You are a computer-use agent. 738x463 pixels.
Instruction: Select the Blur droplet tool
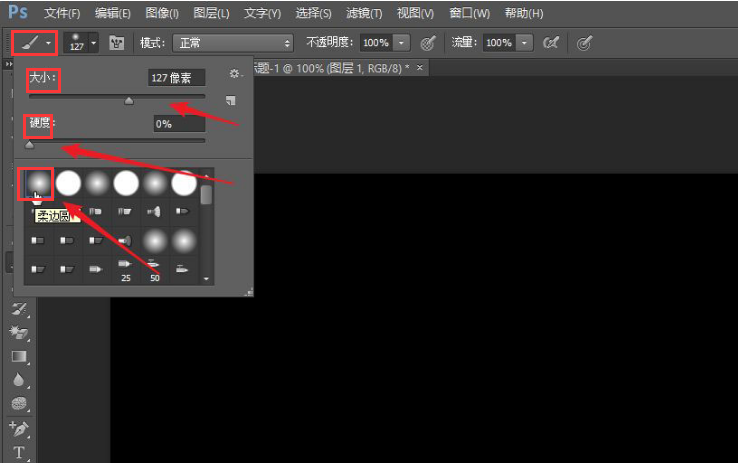[x=18, y=379]
